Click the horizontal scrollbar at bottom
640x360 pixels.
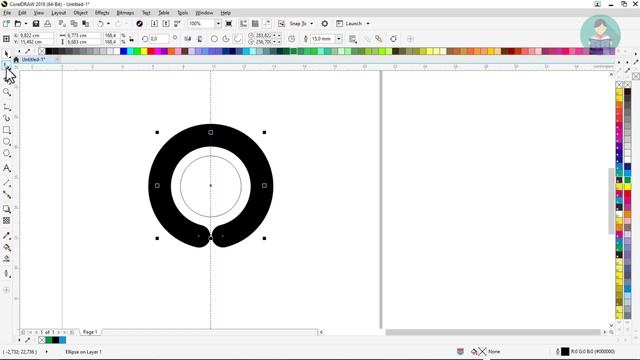[x=493, y=332]
